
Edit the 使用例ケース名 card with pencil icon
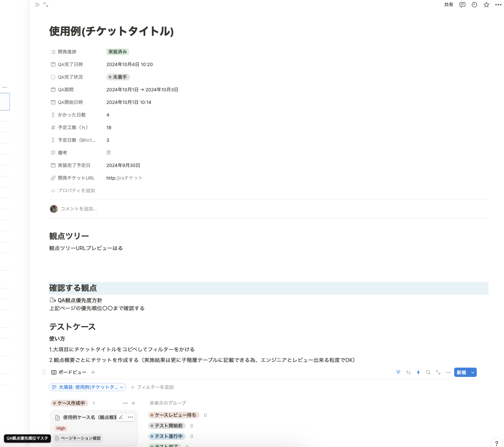[121, 417]
